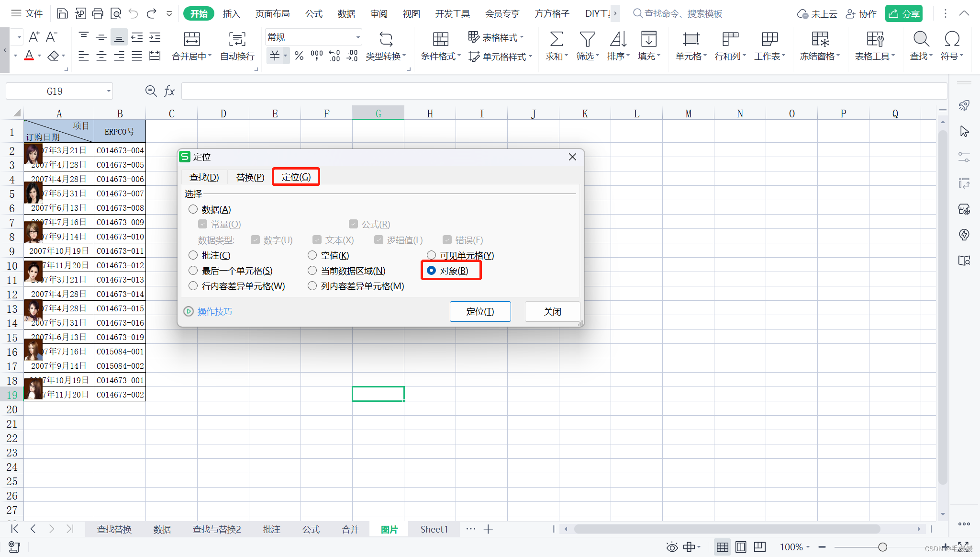
Task: Click the Wrap Text 自动换行 icon
Action: (237, 39)
